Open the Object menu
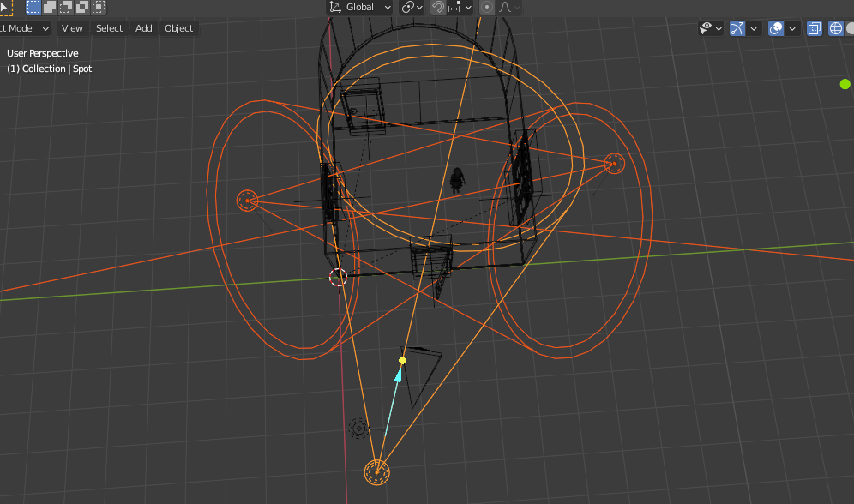The width and height of the screenshot is (854, 504). coord(178,28)
